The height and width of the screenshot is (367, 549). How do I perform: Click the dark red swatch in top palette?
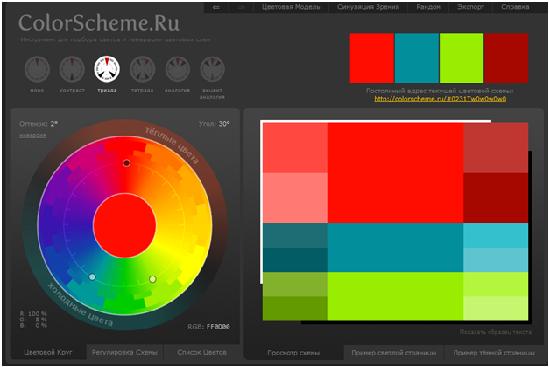pyautogui.click(x=506, y=58)
